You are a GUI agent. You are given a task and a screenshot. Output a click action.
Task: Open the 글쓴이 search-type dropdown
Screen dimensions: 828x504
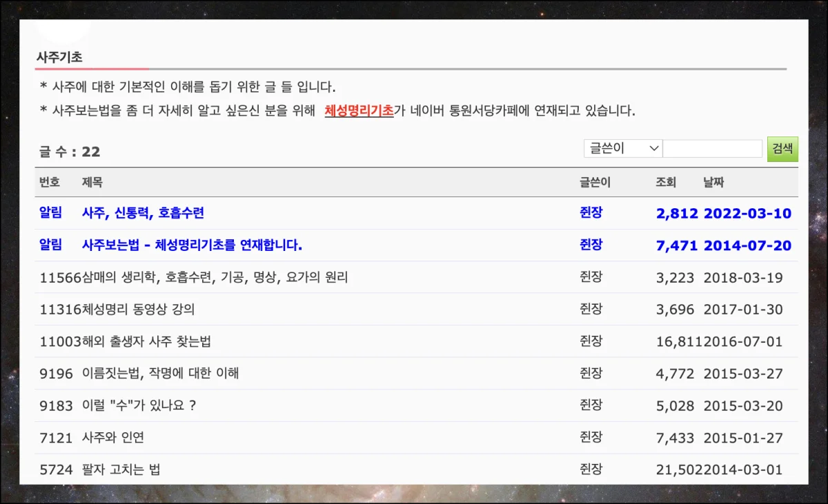pos(622,148)
